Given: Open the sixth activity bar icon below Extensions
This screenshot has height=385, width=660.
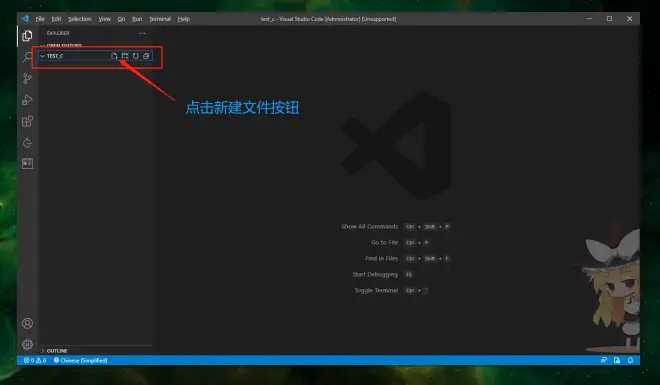Looking at the screenshot, I should [27, 143].
